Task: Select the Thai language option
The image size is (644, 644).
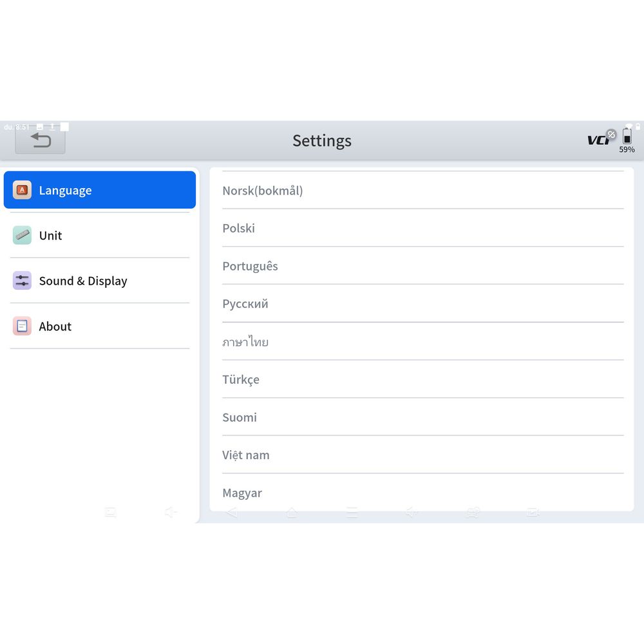Action: click(x=422, y=341)
